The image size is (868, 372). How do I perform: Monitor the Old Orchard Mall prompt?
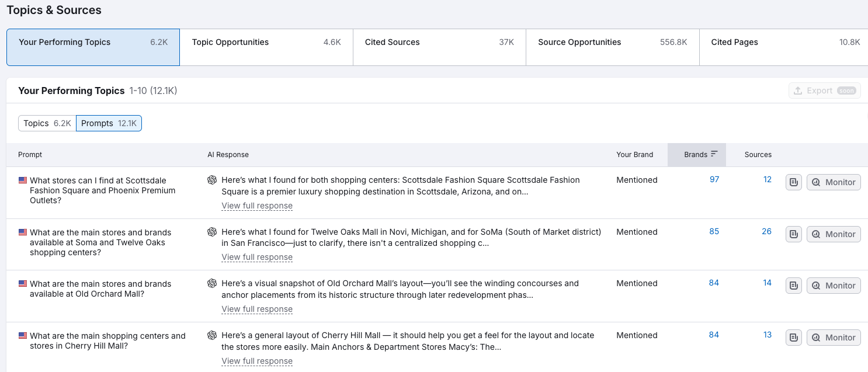pos(834,286)
